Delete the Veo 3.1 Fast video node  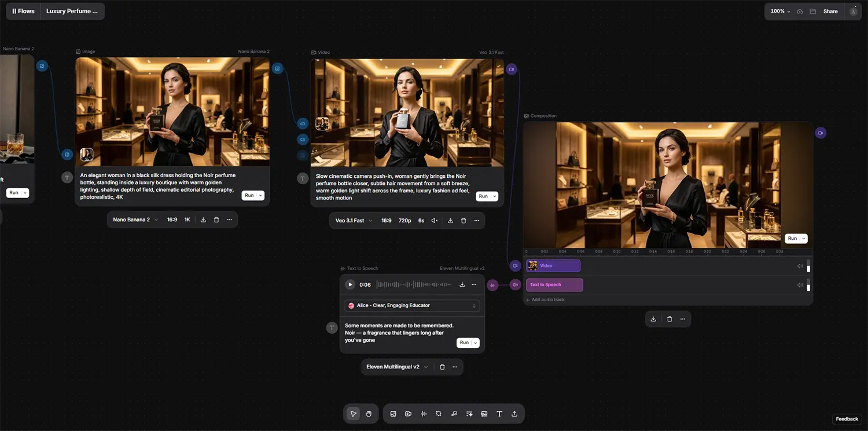pyautogui.click(x=464, y=221)
